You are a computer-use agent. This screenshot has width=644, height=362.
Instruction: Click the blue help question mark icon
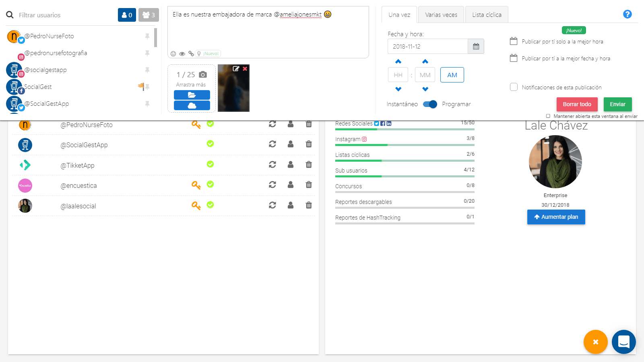point(627,14)
